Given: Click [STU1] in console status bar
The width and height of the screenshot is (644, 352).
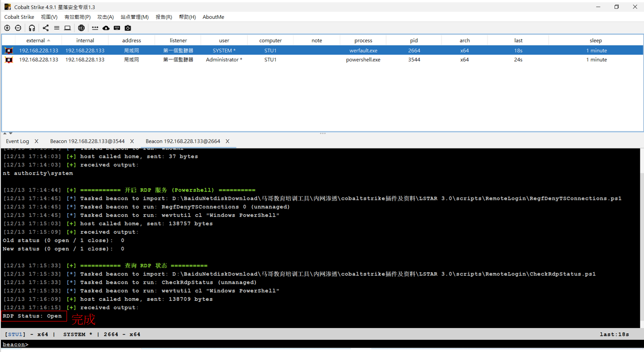Looking at the screenshot, I should (x=15, y=334).
